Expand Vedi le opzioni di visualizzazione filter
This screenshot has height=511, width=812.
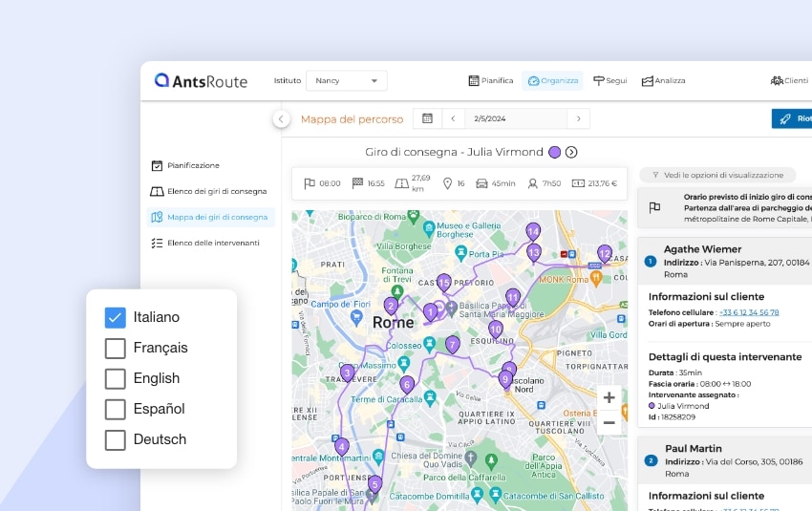pyautogui.click(x=717, y=175)
